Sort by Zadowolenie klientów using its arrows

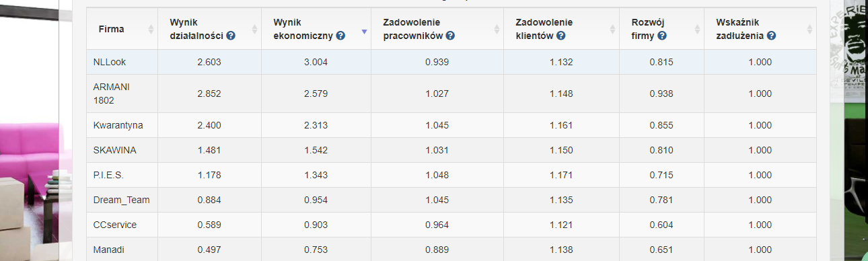(x=612, y=29)
